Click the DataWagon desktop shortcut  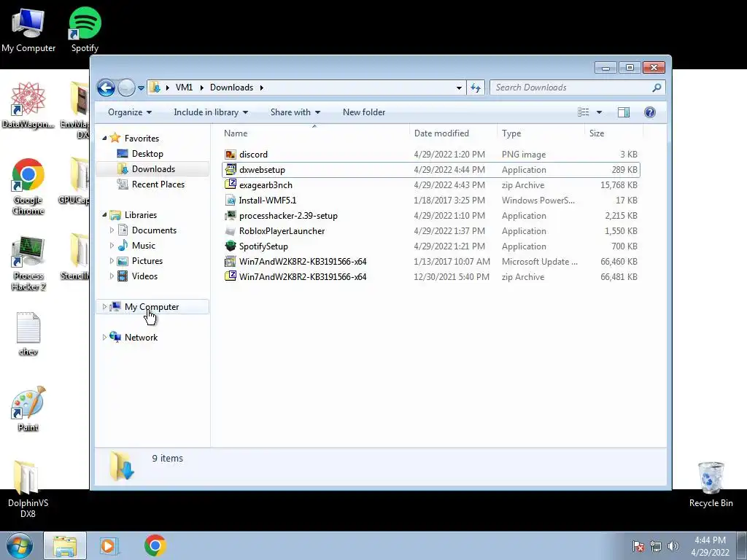click(28, 106)
